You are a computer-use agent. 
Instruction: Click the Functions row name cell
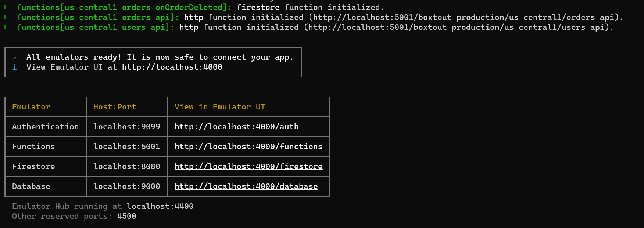(33, 147)
